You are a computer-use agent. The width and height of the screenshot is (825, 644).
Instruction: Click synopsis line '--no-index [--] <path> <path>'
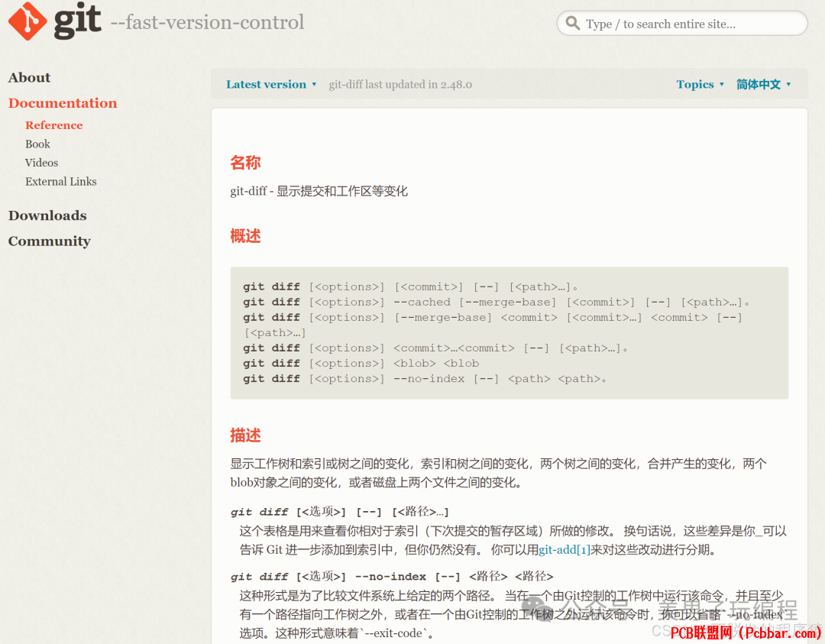[x=424, y=378]
